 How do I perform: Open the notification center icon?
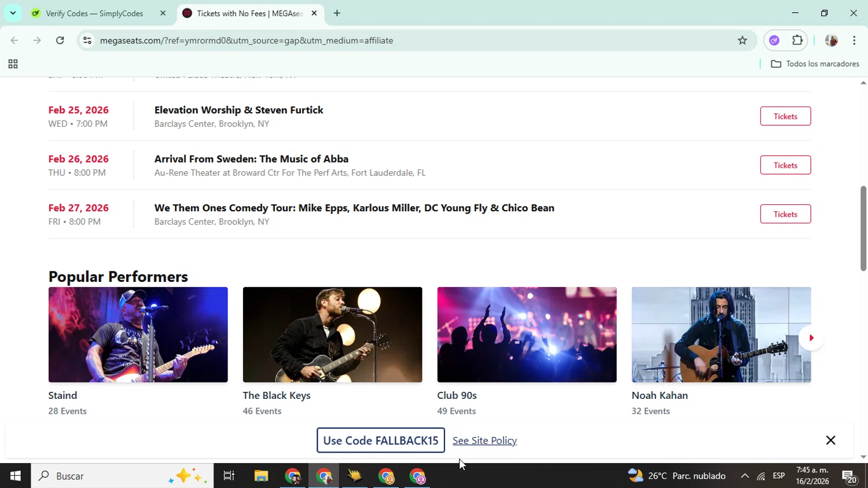click(849, 476)
